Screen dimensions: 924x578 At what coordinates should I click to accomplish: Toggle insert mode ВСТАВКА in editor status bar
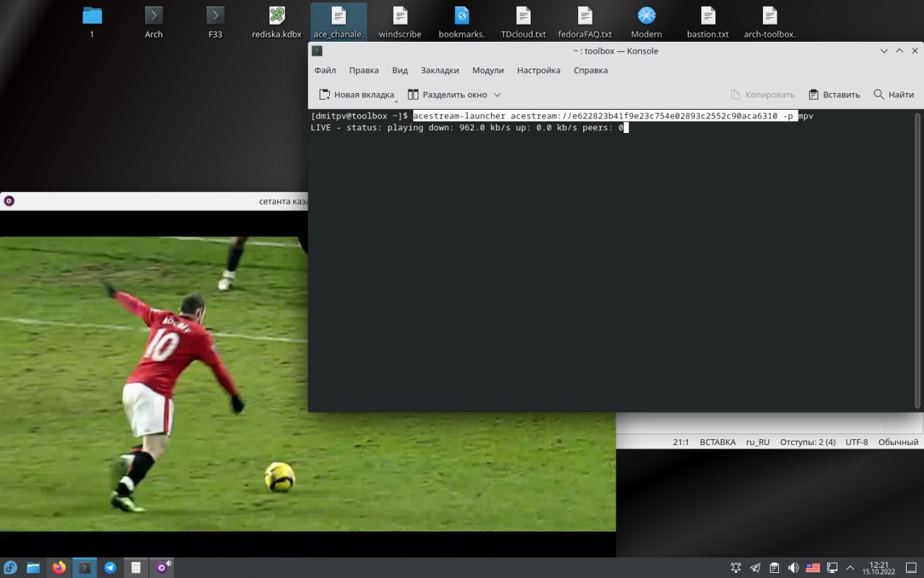[718, 442]
